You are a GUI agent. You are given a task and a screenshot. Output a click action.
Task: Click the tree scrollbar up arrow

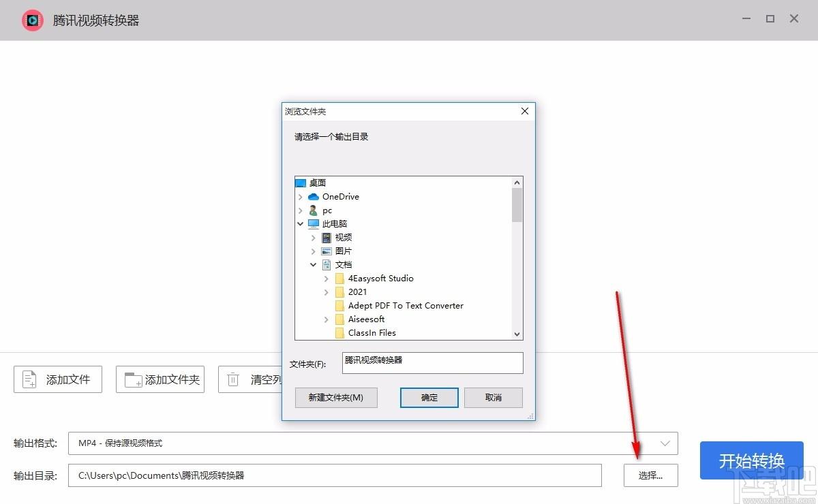517,183
